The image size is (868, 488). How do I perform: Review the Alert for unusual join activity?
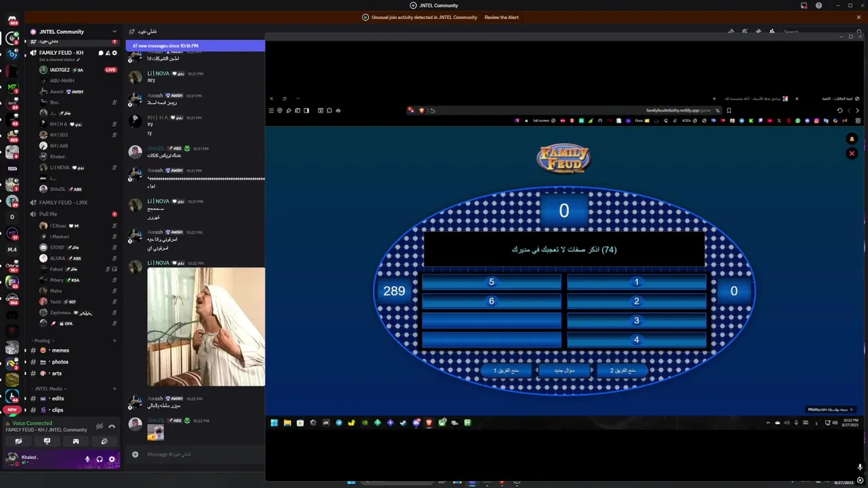tap(501, 18)
